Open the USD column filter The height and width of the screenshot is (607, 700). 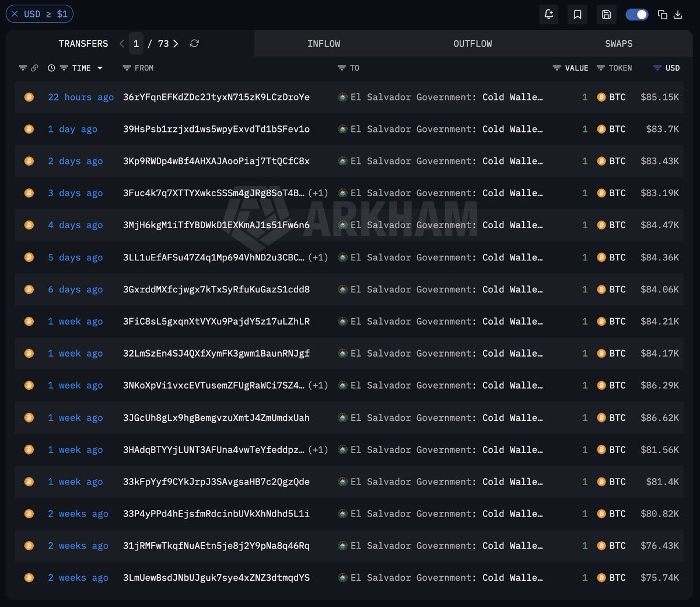coord(657,68)
